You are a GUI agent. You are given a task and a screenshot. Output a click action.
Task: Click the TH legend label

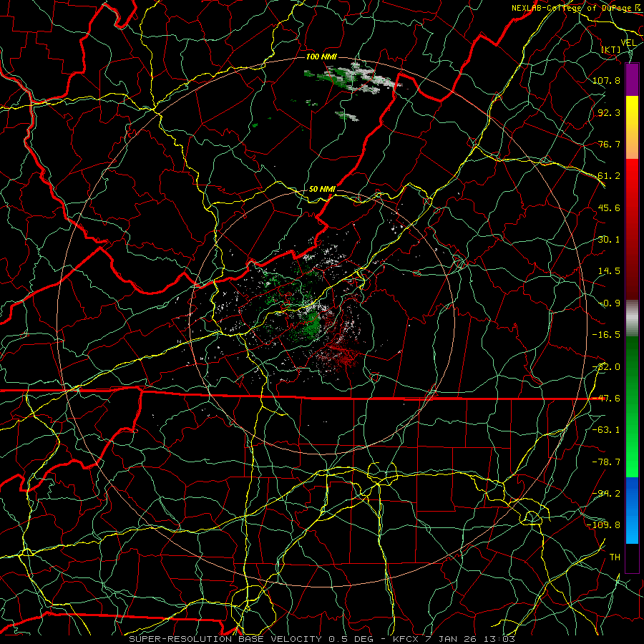click(615, 557)
